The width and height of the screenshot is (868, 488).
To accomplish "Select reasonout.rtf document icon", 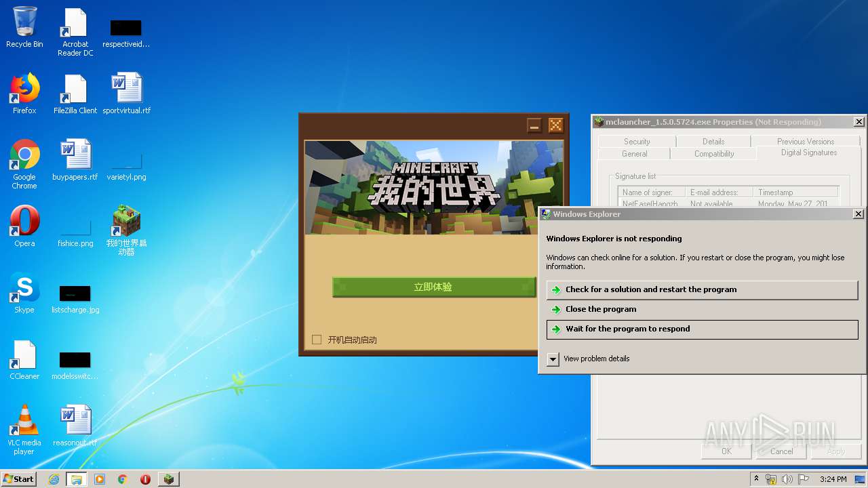I will click(x=75, y=426).
